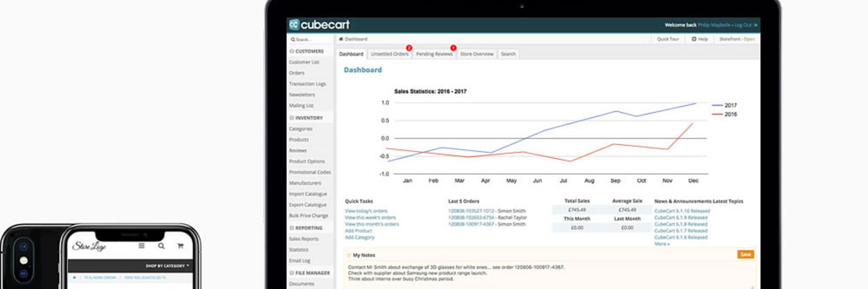Open Sales Reports in sidebar

coord(304,239)
